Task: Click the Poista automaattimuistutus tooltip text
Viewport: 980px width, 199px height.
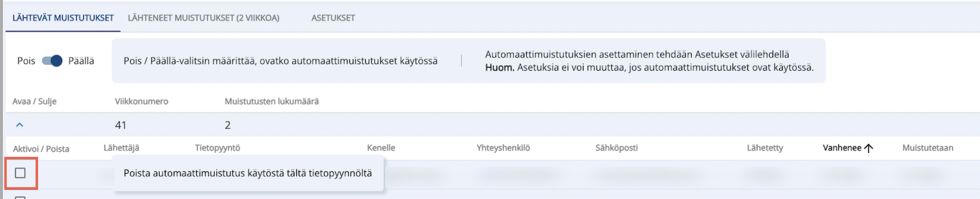Action: 247,173
